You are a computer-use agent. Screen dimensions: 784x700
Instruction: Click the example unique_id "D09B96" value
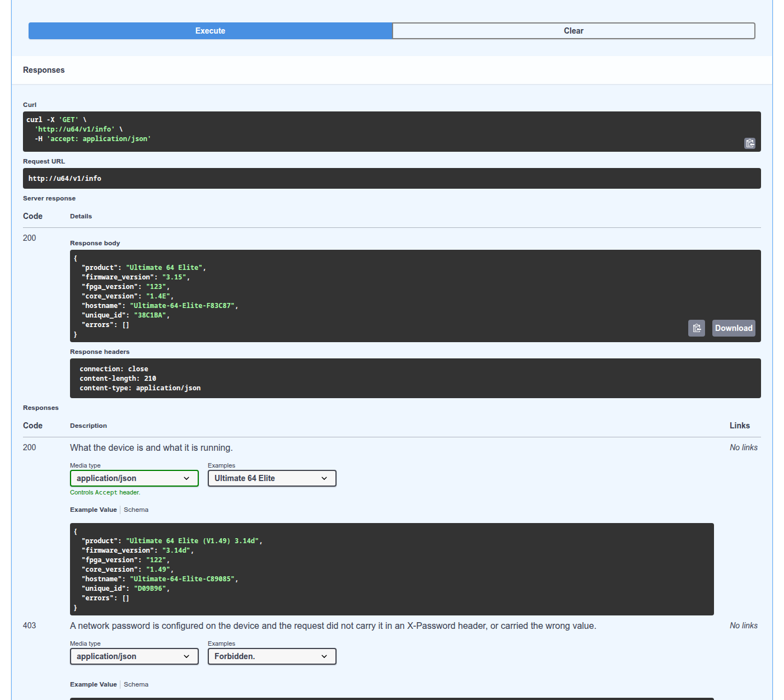[x=150, y=589]
